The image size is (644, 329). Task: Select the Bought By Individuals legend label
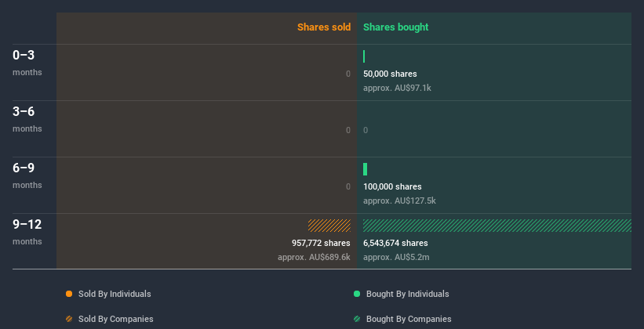(407, 294)
